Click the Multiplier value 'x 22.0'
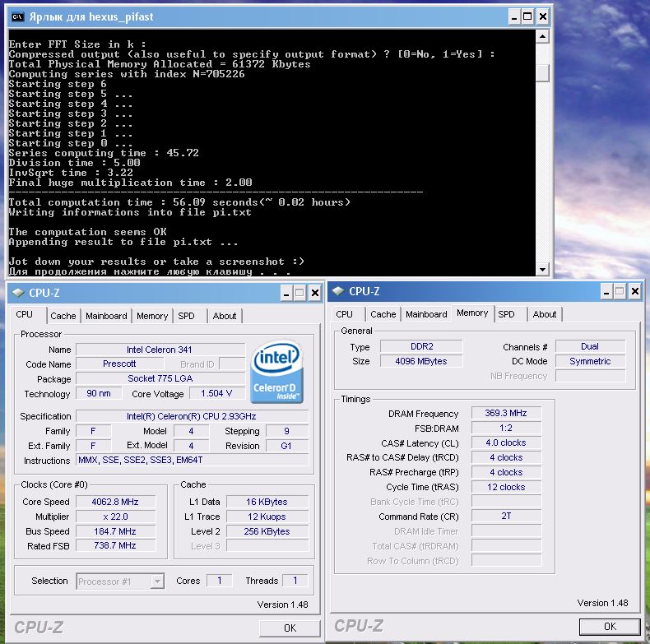The height and width of the screenshot is (644, 650). coord(115,517)
